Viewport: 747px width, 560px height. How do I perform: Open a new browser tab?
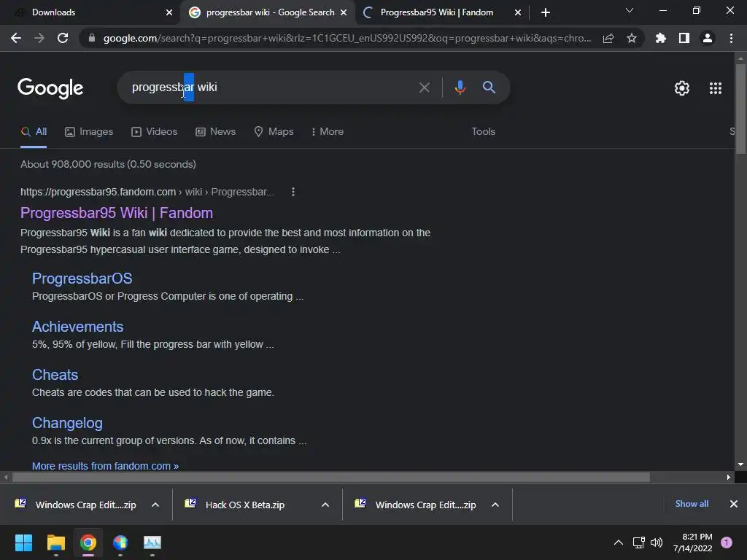[x=546, y=12]
